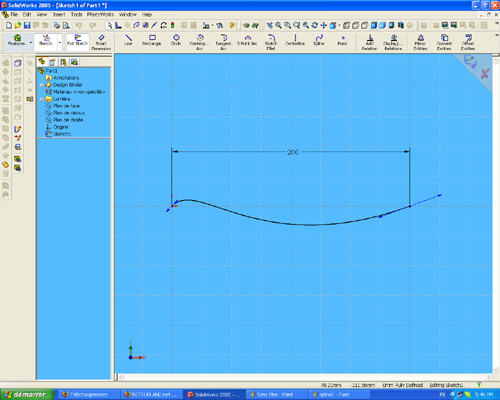500x400 pixels.
Task: Click Convert Entities tool
Action: tap(444, 42)
